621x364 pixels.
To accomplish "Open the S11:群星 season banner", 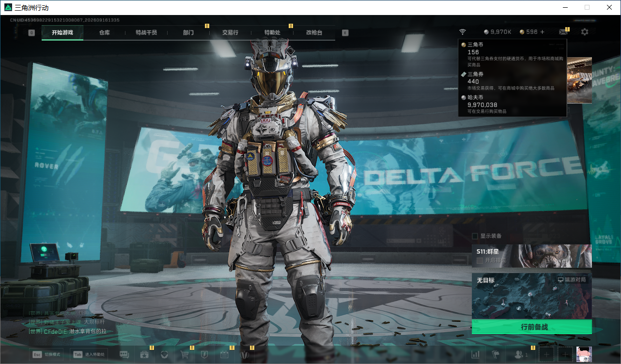I will click(532, 256).
